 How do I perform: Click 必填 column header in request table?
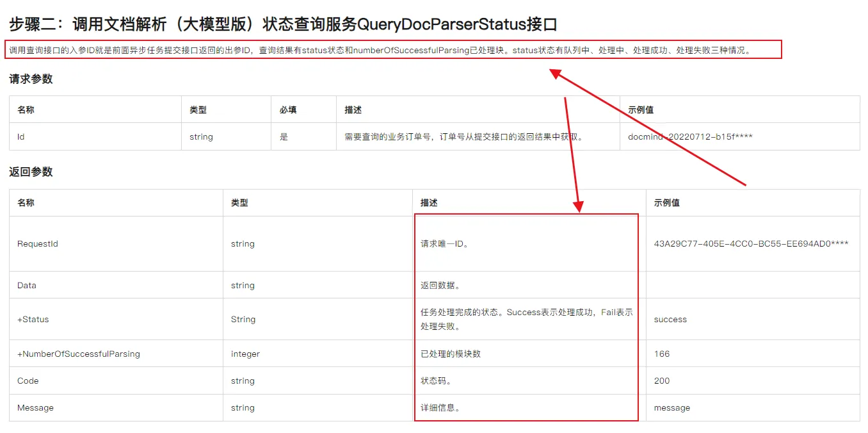pos(288,110)
